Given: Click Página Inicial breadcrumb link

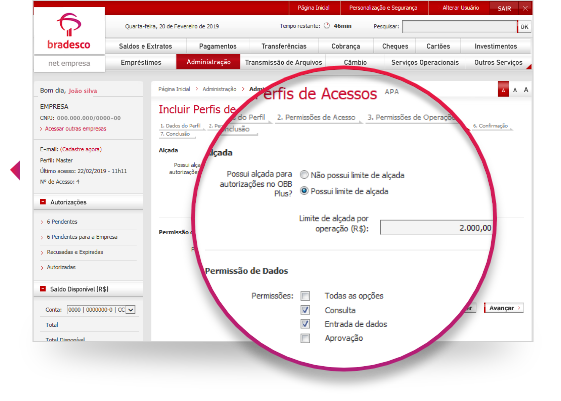Looking at the screenshot, I should tap(174, 89).
